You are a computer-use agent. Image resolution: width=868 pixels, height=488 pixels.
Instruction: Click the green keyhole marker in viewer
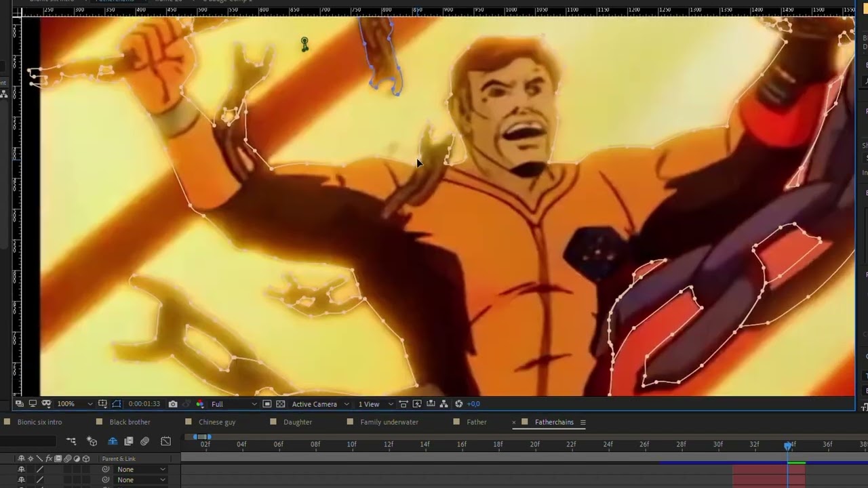[x=304, y=45]
